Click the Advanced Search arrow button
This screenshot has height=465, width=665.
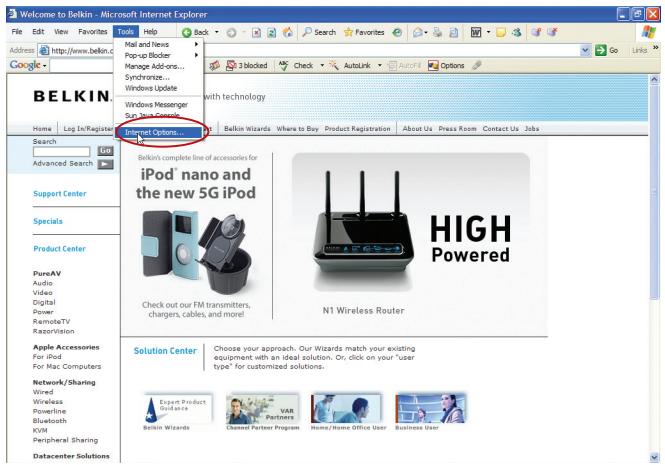tap(105, 164)
